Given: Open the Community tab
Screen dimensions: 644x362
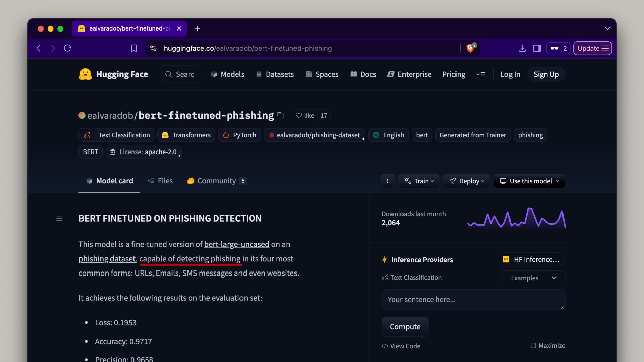Looking at the screenshot, I should 217,181.
